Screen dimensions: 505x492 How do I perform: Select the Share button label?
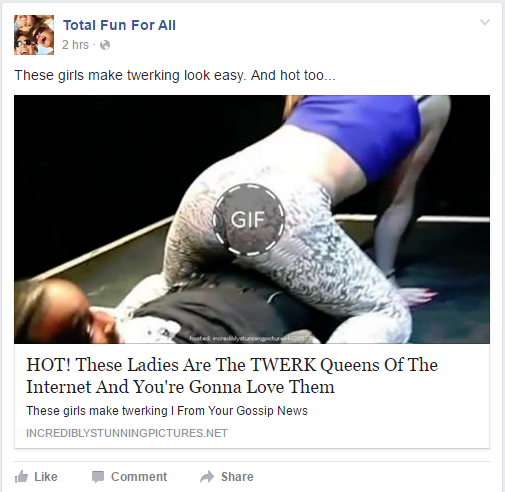point(237,477)
